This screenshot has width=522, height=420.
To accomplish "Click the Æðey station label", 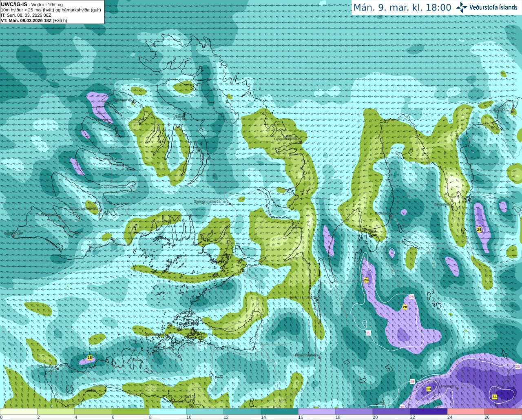I will 179,117.
